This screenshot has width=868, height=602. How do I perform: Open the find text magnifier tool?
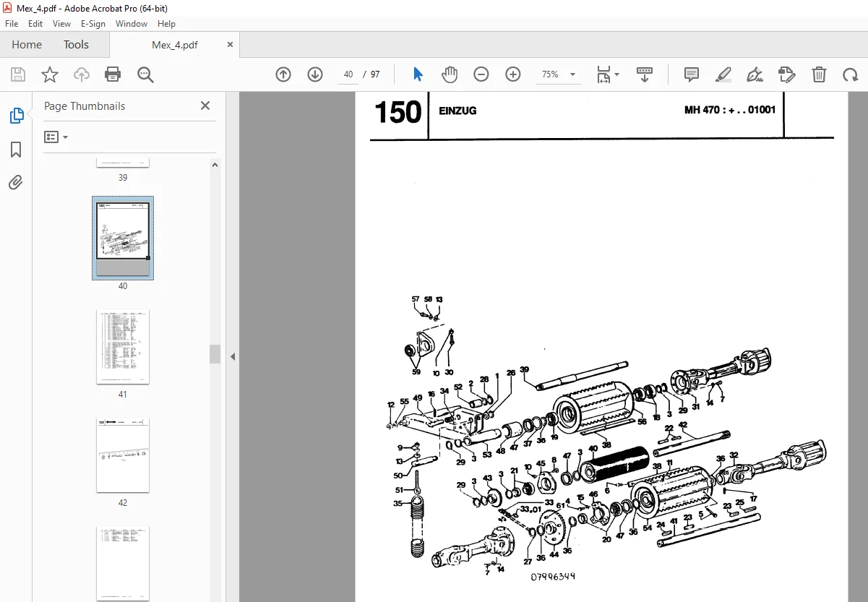pos(145,74)
